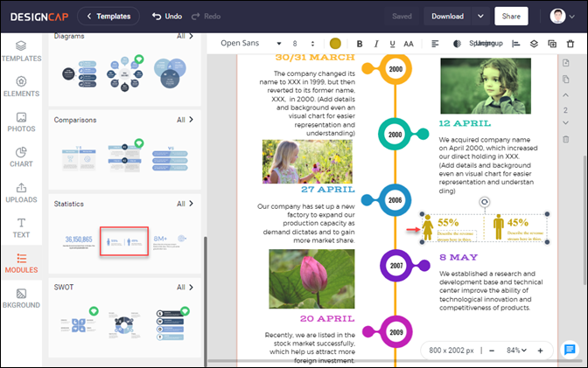Select the 55% 45% people statistics thumbnail
This screenshot has height=368, width=588.
[124, 241]
